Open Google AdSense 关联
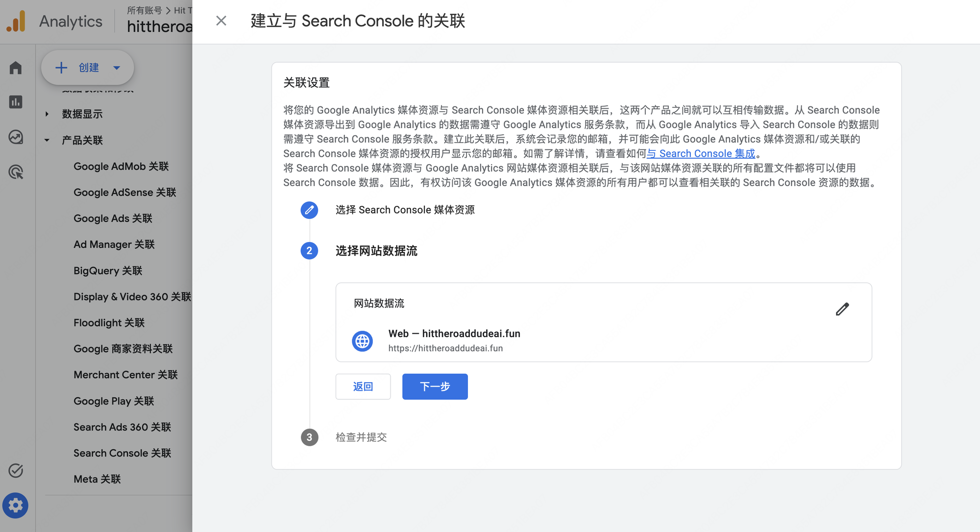The width and height of the screenshot is (980, 532). point(125,193)
